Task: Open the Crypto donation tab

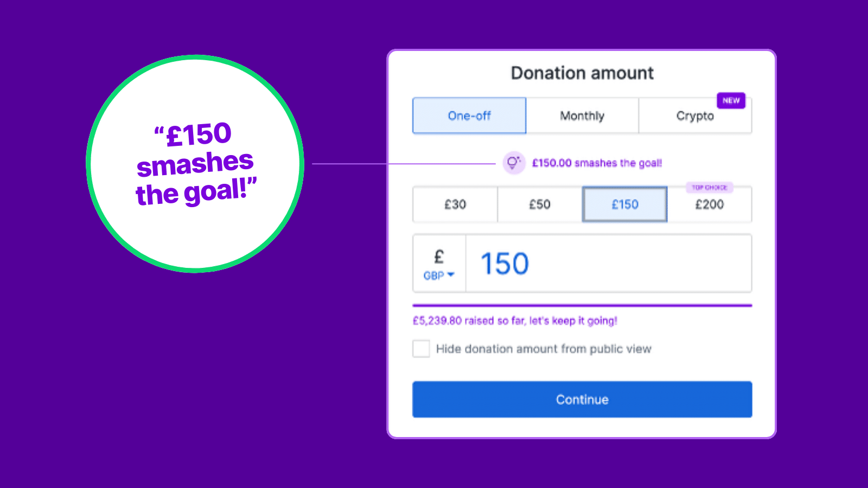Action: [x=695, y=115]
